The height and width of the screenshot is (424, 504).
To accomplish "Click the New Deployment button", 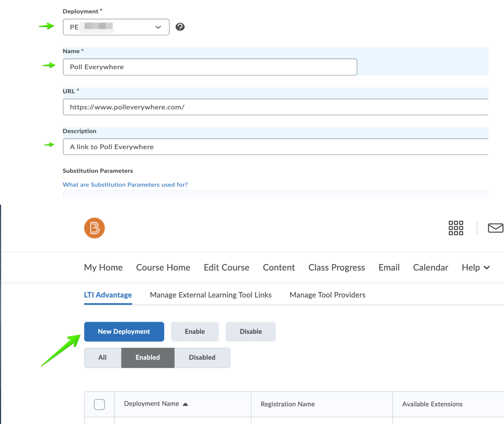I will coord(124,332).
